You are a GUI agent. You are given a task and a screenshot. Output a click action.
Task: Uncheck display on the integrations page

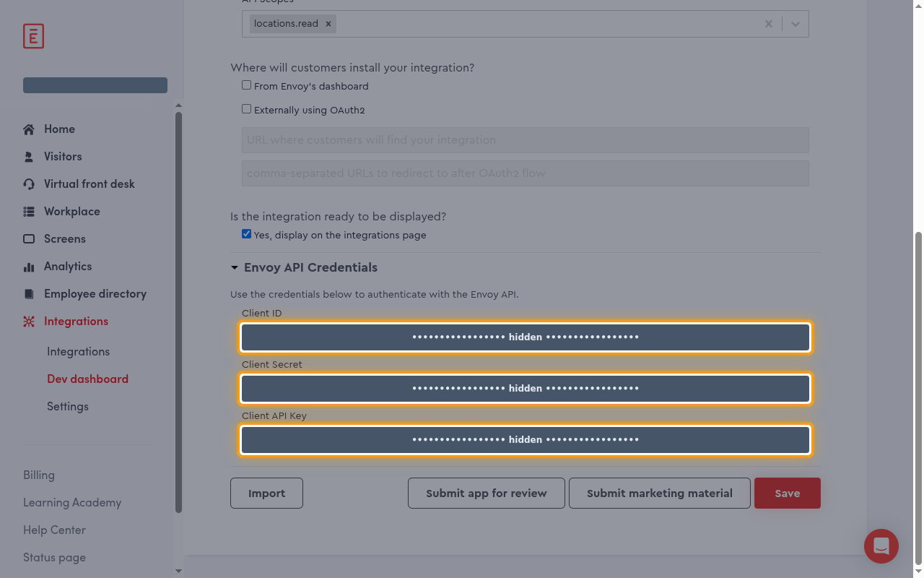(x=246, y=234)
